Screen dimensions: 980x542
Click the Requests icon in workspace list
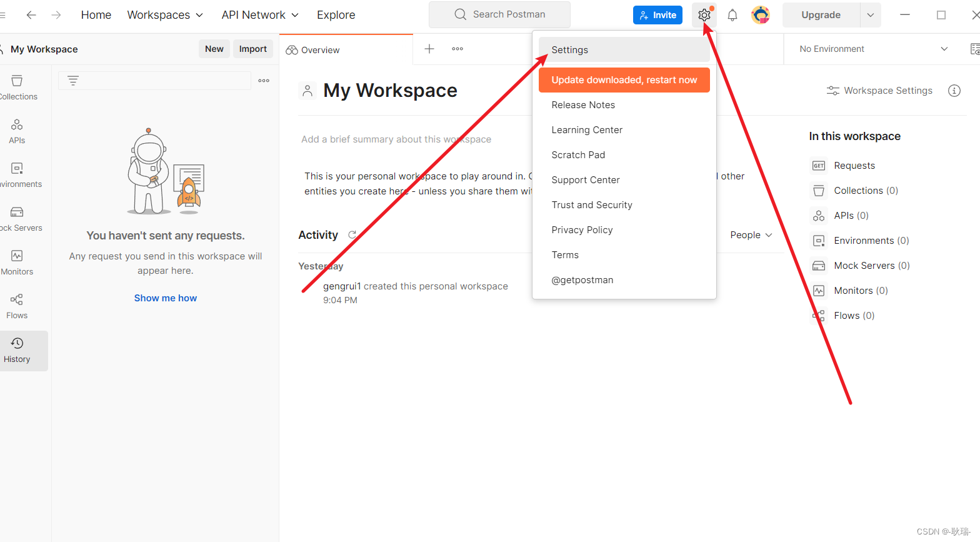click(819, 166)
